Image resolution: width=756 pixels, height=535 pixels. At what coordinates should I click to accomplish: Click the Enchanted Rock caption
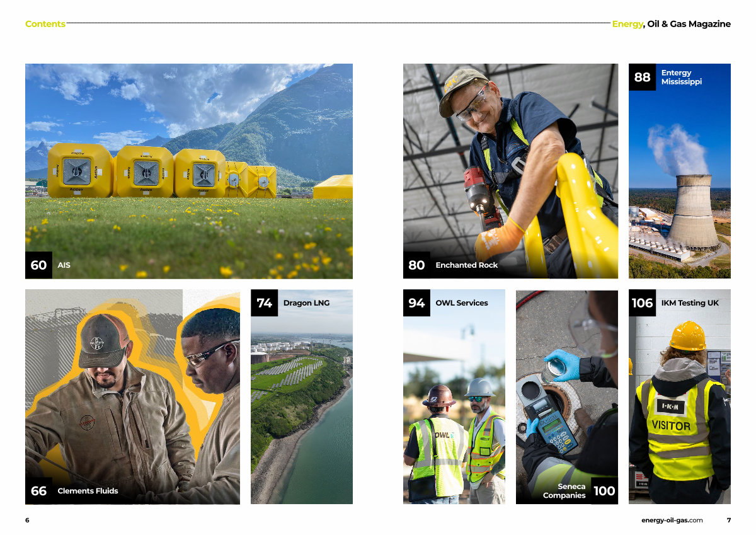coord(466,265)
